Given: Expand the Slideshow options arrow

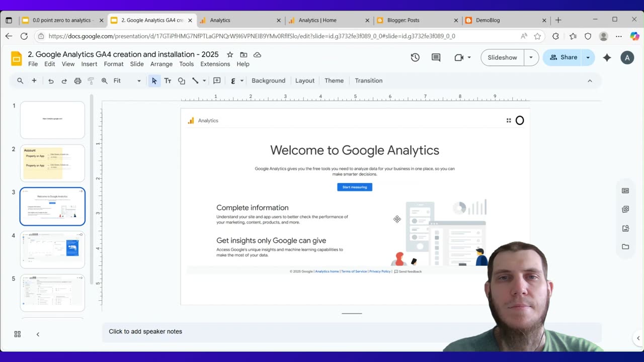Looking at the screenshot, I should pyautogui.click(x=531, y=57).
